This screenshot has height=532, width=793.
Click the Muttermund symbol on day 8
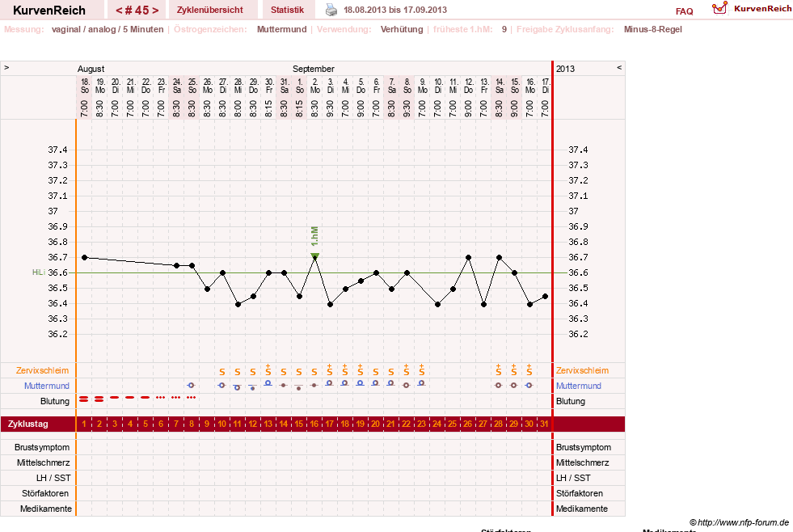point(191,386)
